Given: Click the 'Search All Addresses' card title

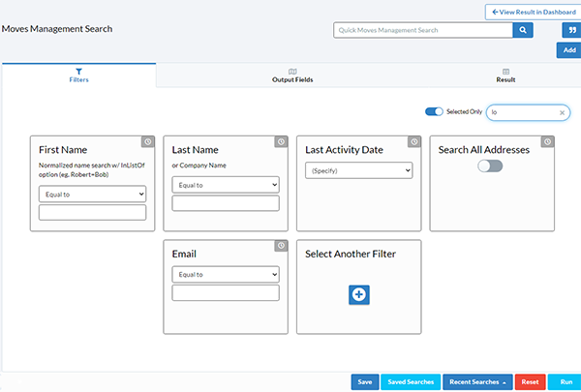Looking at the screenshot, I should pyautogui.click(x=484, y=150).
